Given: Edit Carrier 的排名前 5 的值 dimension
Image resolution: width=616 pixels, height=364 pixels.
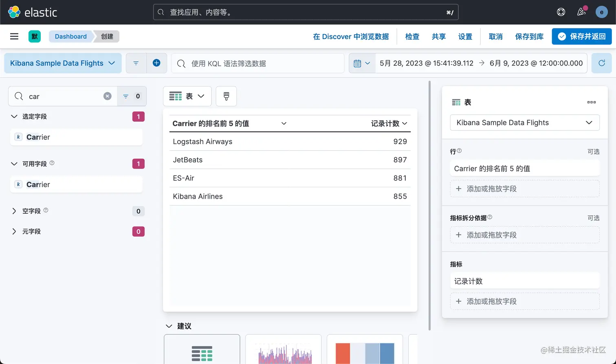Looking at the screenshot, I should click(525, 169).
